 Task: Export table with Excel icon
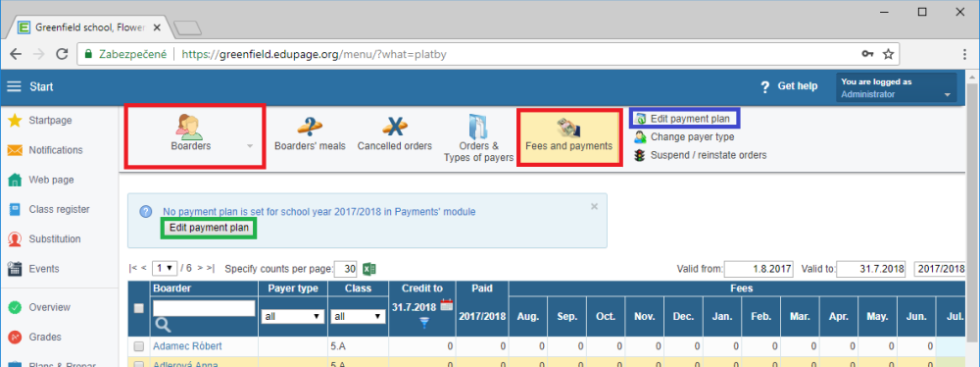(x=368, y=269)
